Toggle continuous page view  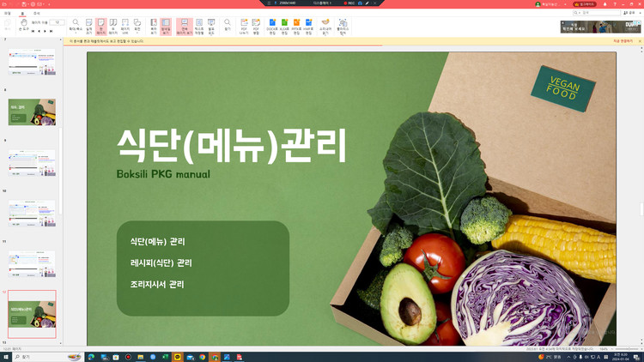pos(185,27)
